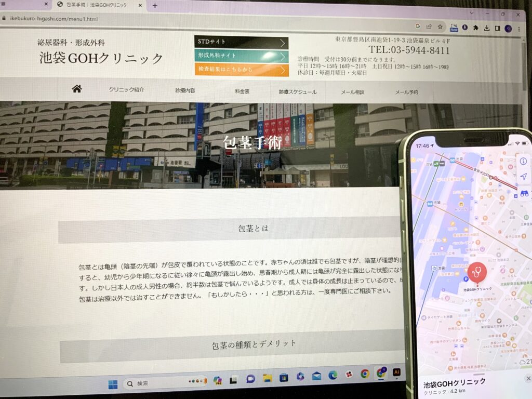Open 診療内容 menu item
This screenshot has width=532, height=399.
(x=185, y=90)
